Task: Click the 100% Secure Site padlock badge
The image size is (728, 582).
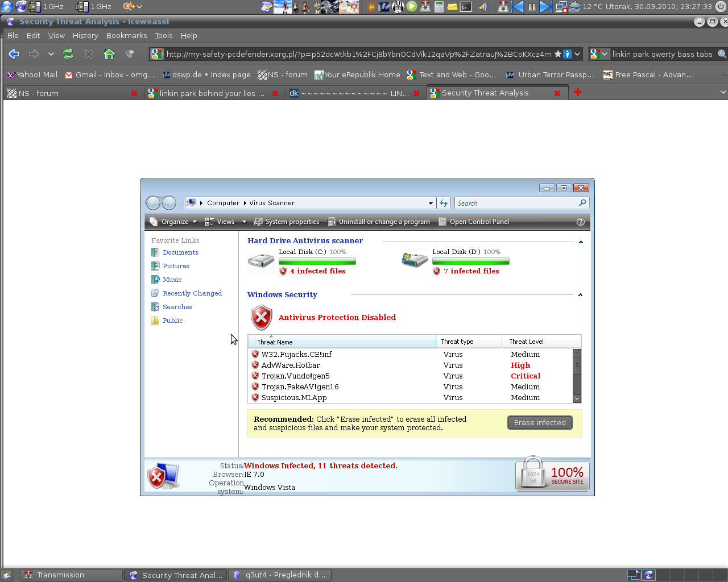Action: click(x=552, y=473)
